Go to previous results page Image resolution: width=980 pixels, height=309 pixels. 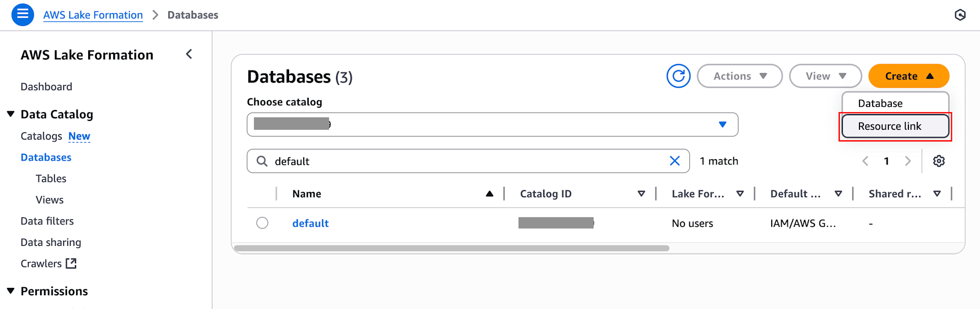pyautogui.click(x=865, y=161)
